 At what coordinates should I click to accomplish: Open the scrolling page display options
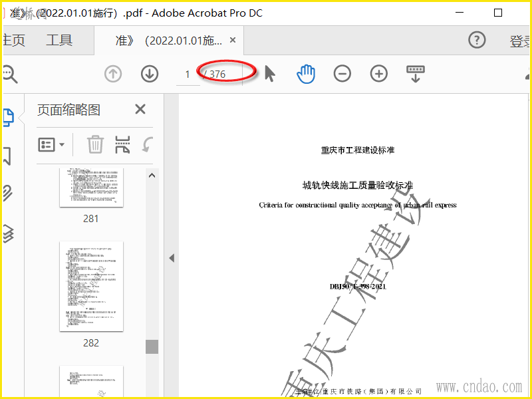pos(415,74)
